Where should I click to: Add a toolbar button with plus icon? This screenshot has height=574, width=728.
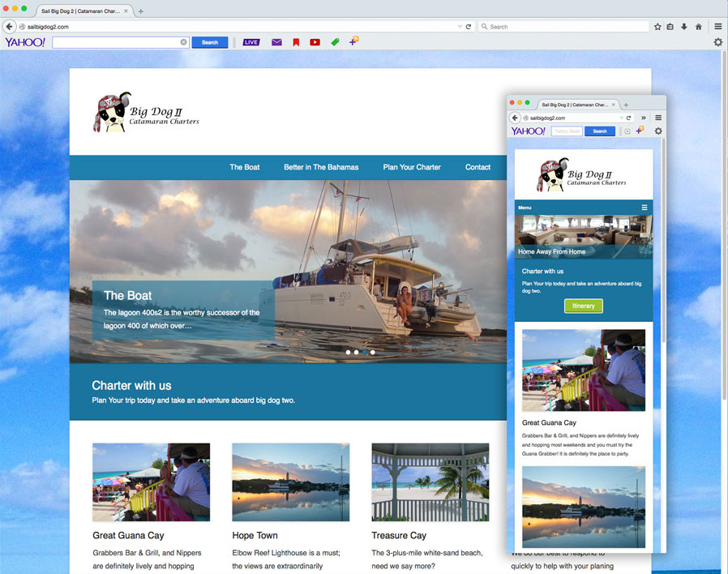pos(353,41)
